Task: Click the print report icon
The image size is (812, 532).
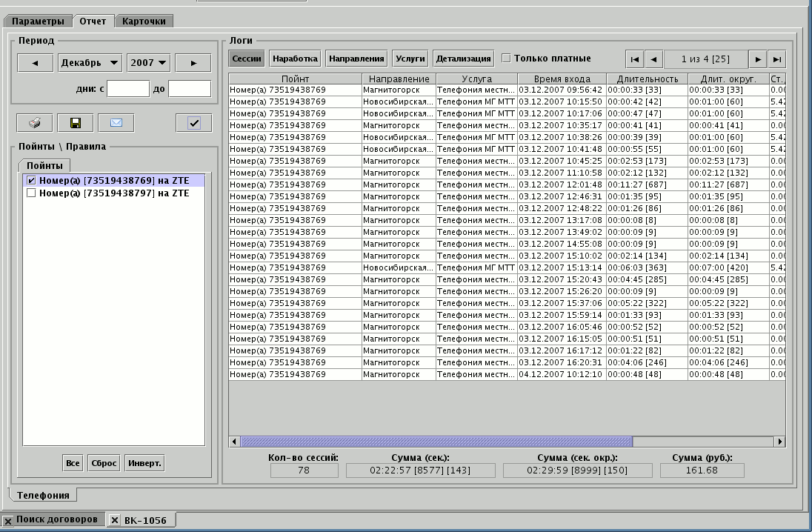Action: (x=35, y=123)
